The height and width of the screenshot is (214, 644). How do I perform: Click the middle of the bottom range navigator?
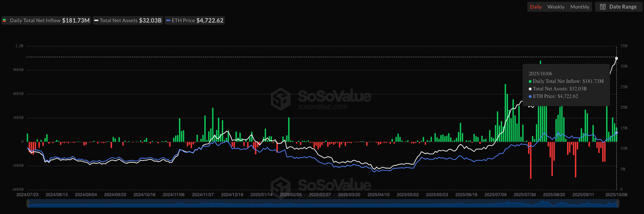point(322,203)
